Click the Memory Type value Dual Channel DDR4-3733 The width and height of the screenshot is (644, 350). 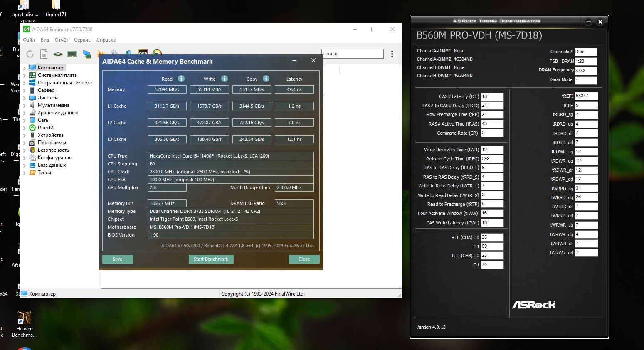[231, 211]
